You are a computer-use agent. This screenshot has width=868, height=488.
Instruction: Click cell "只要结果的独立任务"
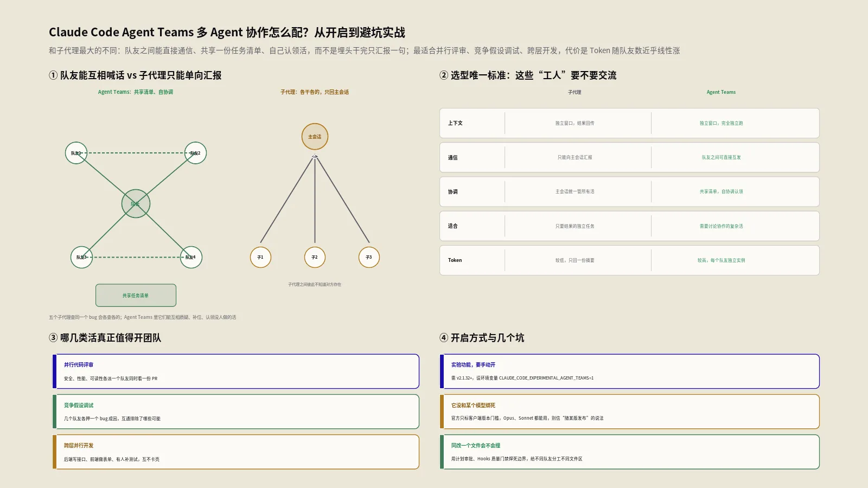pos(575,226)
